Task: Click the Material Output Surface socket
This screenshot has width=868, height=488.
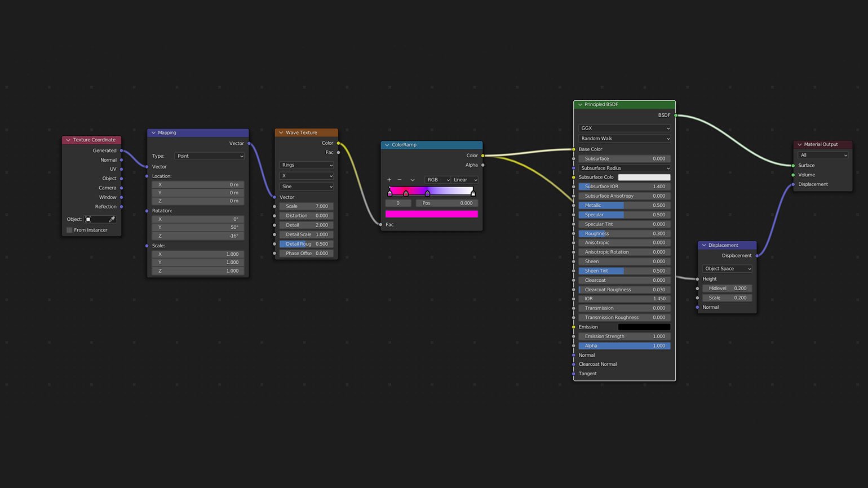Action: click(794, 165)
